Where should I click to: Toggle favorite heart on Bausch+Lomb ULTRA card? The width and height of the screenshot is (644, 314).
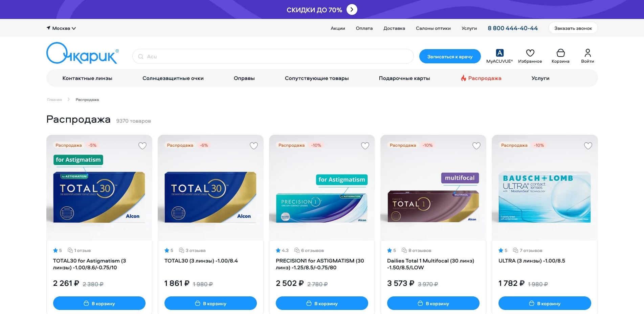tap(588, 146)
